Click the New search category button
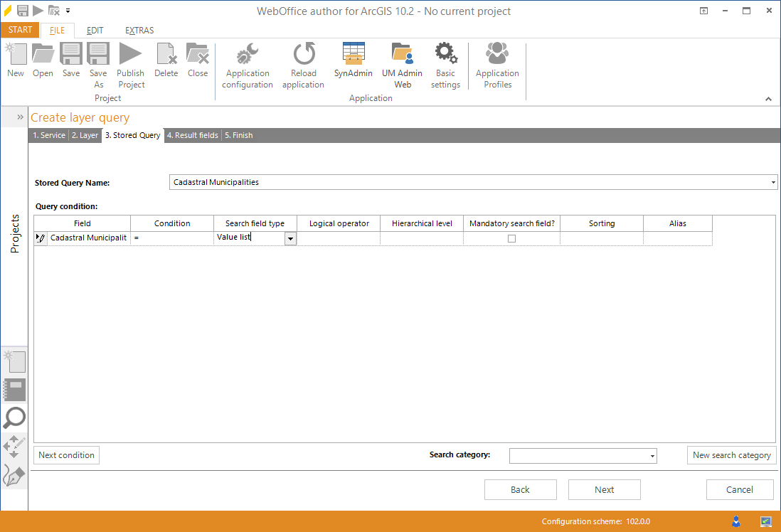This screenshot has height=532, width=781. coord(731,455)
